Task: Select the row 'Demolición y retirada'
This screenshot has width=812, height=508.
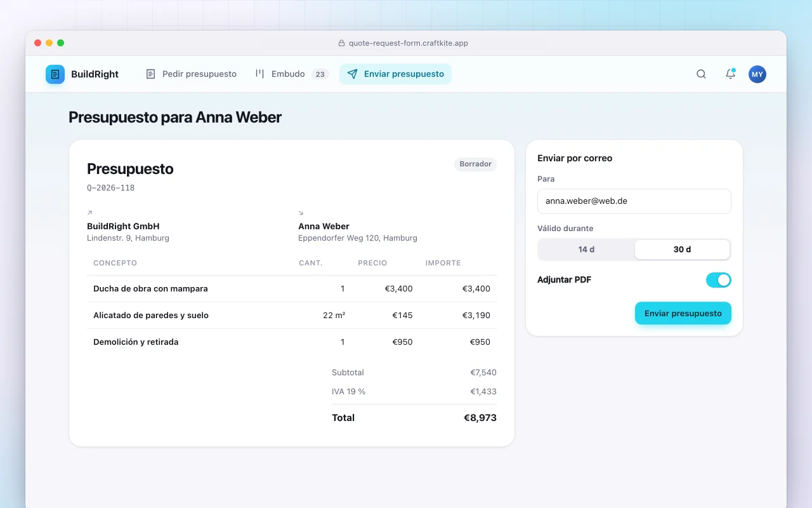Action: [292, 342]
